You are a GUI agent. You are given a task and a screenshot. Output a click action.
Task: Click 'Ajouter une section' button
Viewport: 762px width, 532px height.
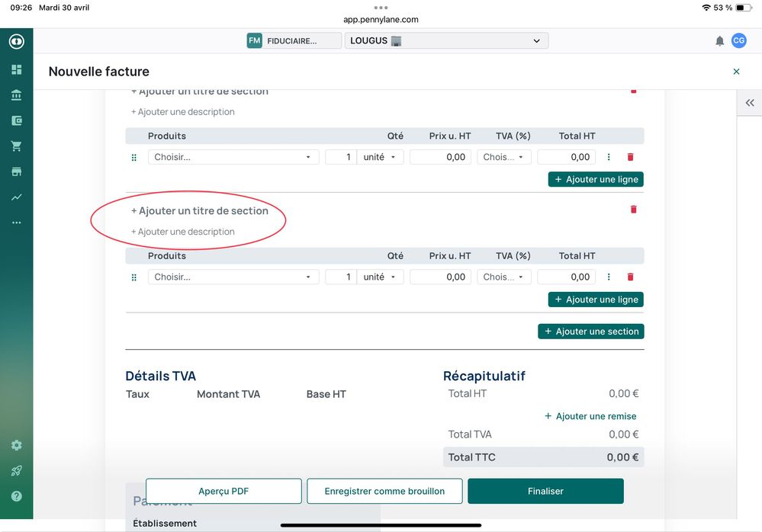click(x=591, y=332)
